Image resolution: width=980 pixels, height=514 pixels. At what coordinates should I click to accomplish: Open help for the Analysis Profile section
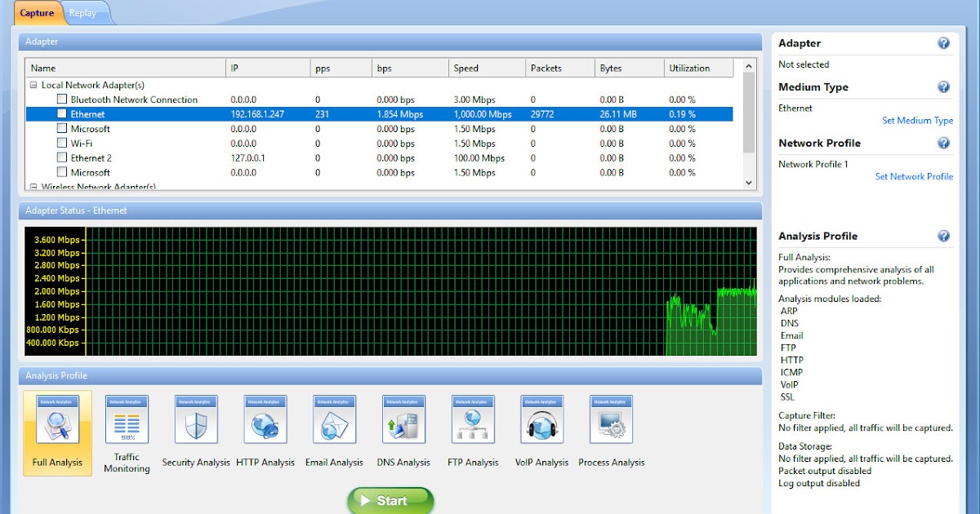(x=943, y=236)
